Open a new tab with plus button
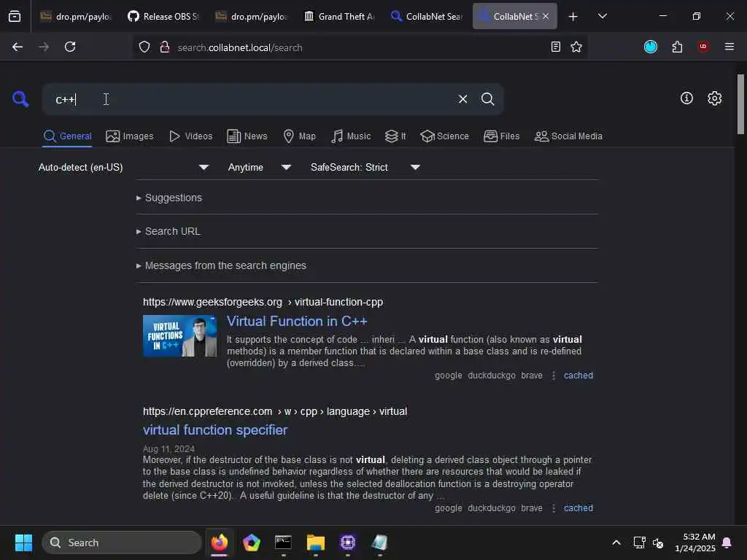Image resolution: width=747 pixels, height=560 pixels. point(573,16)
